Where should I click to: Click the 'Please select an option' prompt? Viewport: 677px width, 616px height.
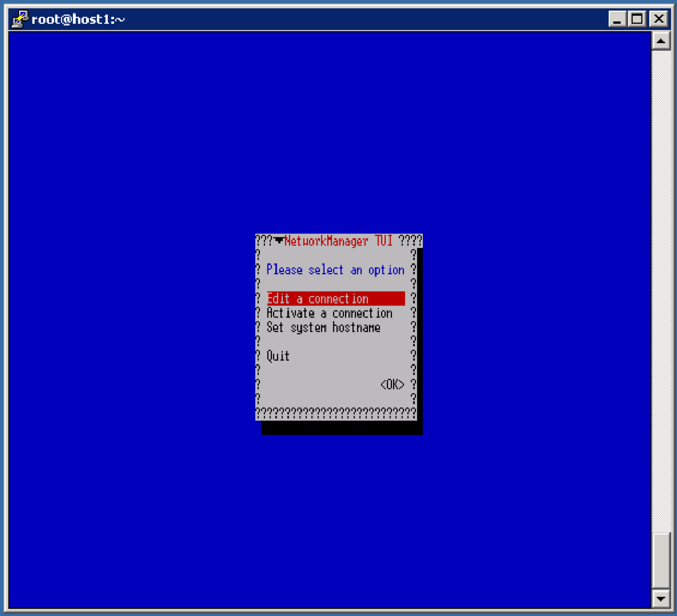(x=335, y=270)
